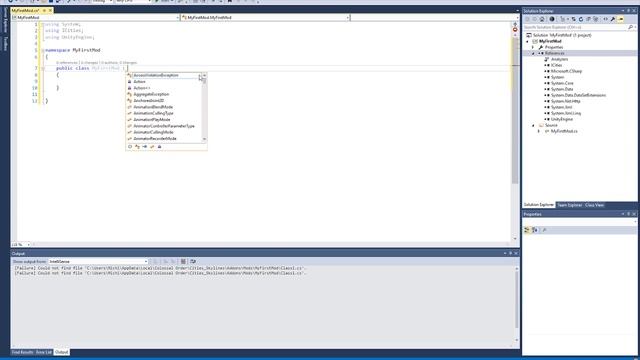Collapse the public class outlining region
The image size is (640, 360).
[42, 69]
